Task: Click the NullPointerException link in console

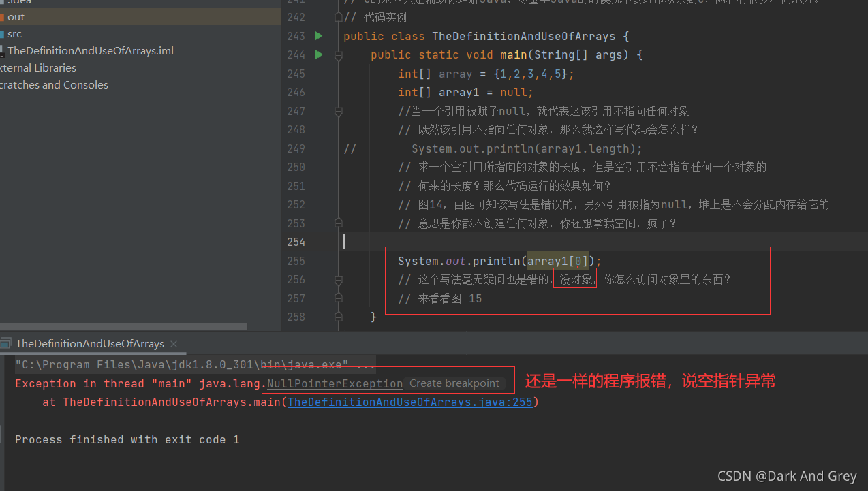Action: pyautogui.click(x=335, y=383)
